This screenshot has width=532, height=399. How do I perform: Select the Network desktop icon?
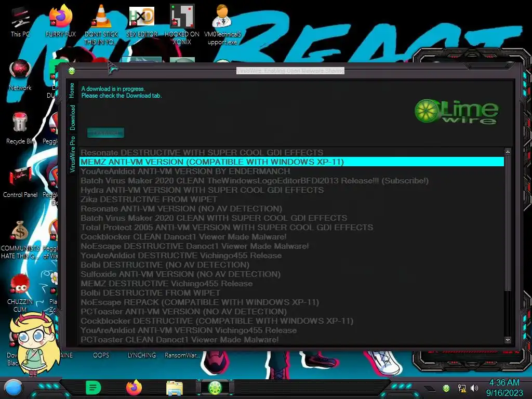click(20, 75)
